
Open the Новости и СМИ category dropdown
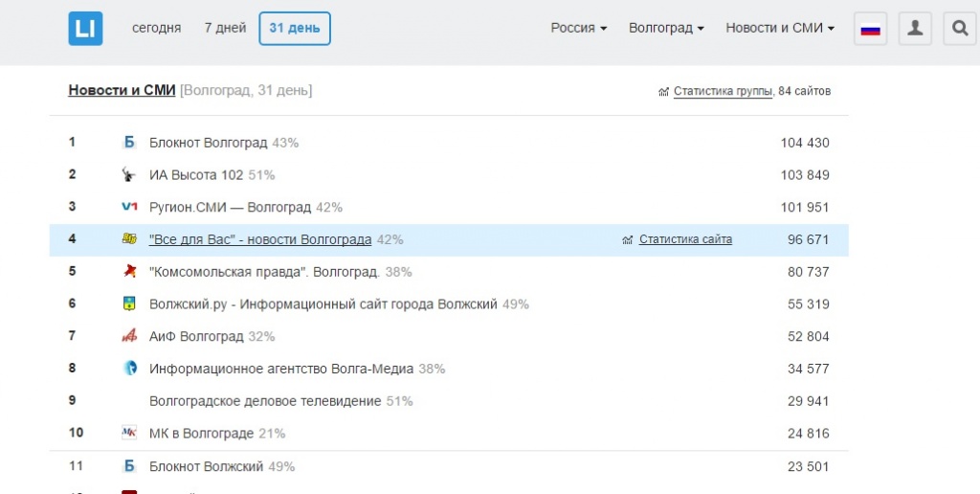[x=779, y=28]
